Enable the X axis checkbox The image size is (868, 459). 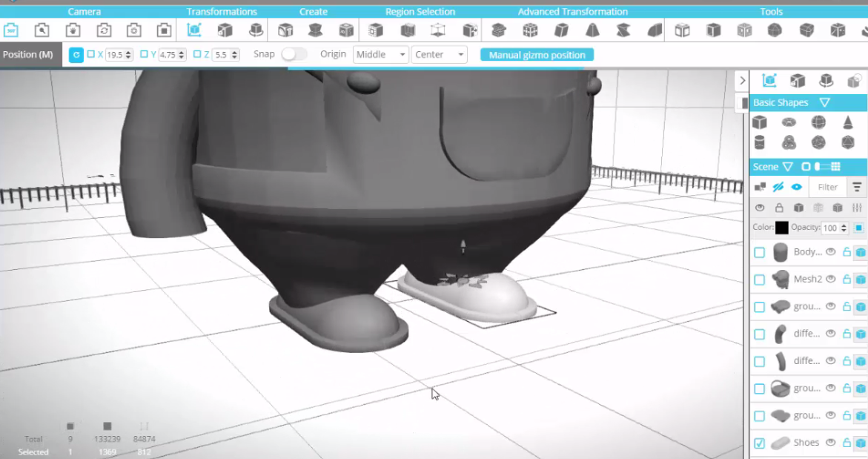(90, 54)
